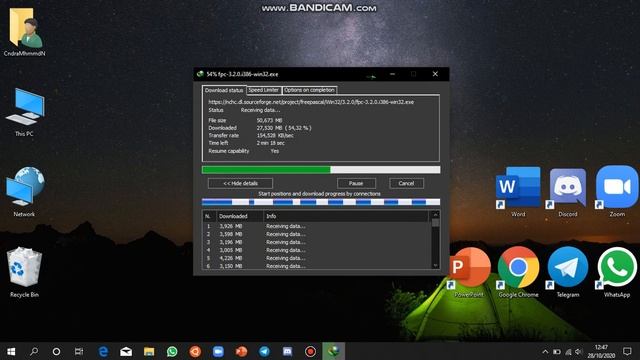640x360 pixels.
Task: Select connection row 4 with 3,005 MB
Action: (x=317, y=250)
